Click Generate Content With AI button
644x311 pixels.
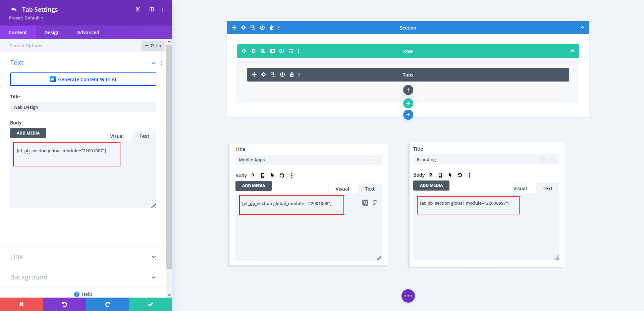(x=83, y=79)
